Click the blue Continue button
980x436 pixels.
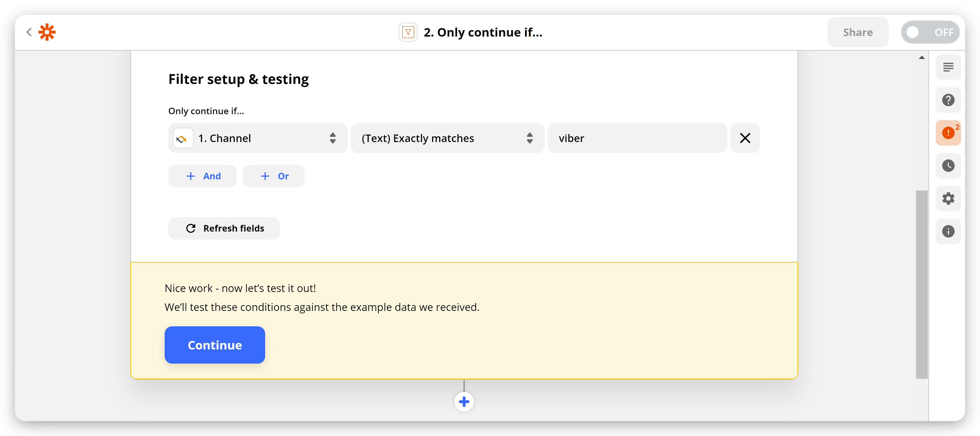pyautogui.click(x=215, y=345)
